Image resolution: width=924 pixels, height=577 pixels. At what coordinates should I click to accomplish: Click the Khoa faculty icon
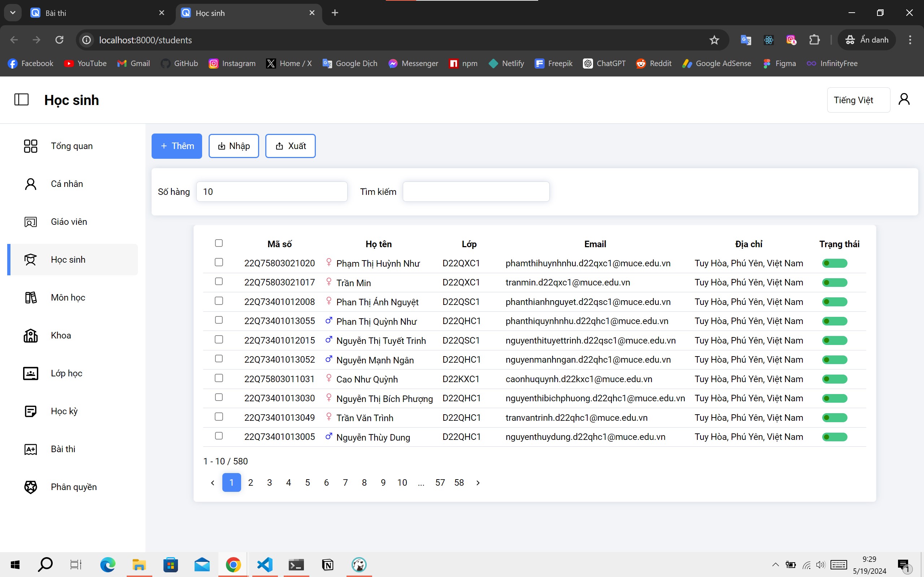tap(31, 335)
